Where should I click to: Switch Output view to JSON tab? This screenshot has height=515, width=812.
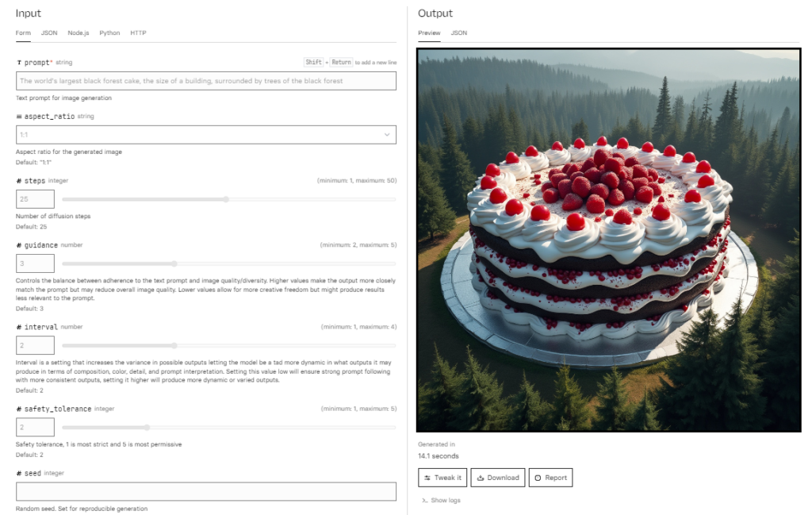[459, 33]
